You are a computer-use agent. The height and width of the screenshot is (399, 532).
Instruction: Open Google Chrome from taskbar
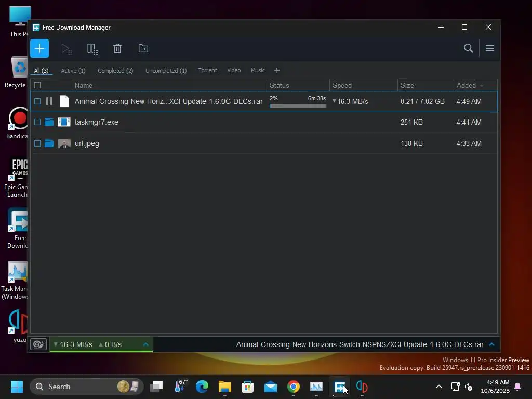point(294,387)
